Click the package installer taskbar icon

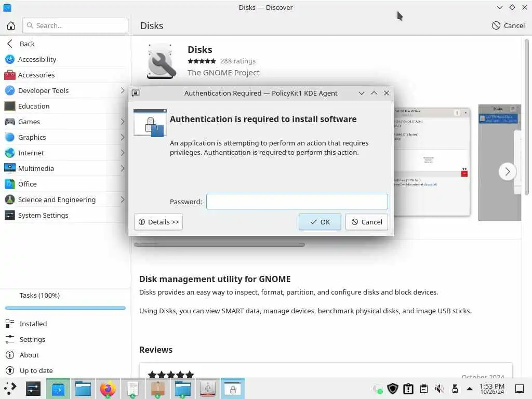158,389
